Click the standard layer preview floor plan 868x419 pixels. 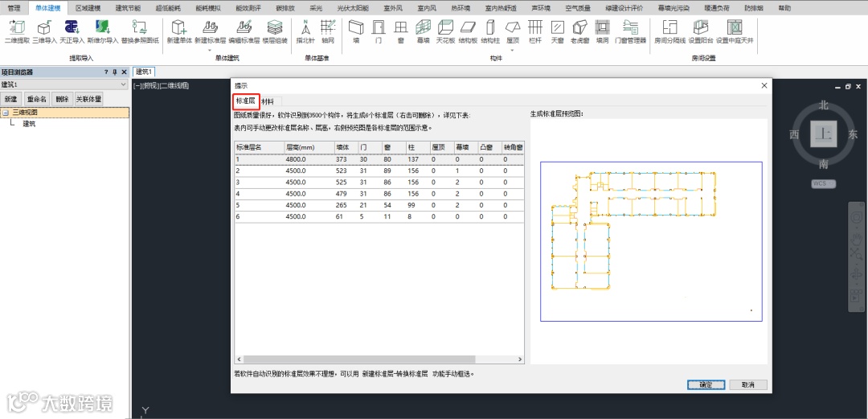pos(651,241)
